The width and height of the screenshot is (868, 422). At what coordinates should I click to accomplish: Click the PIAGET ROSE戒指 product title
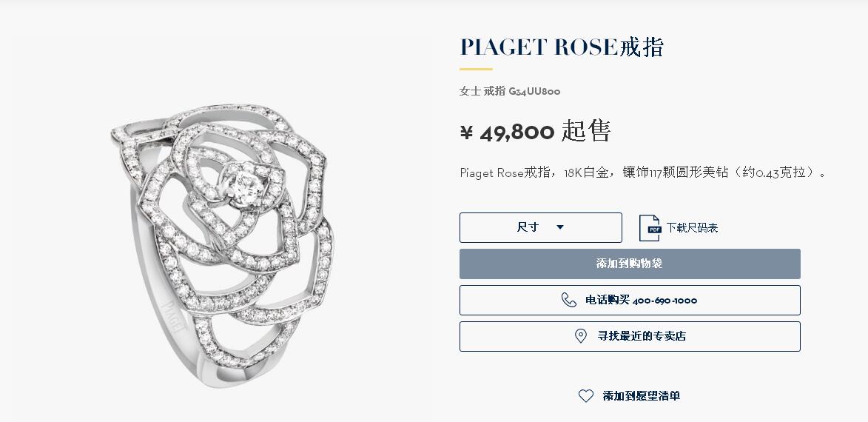tap(562, 47)
